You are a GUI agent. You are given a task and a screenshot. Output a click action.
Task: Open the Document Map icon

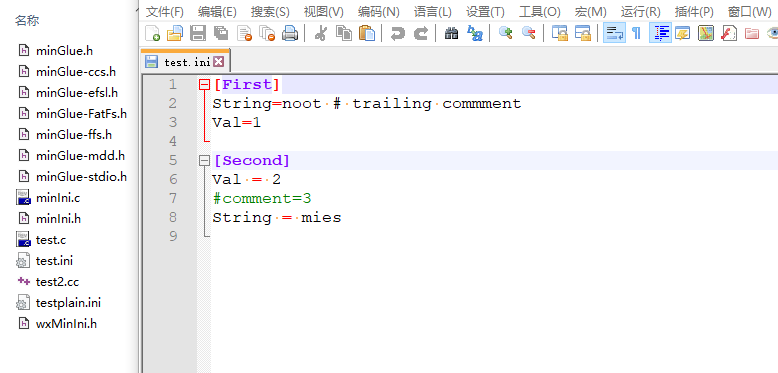tap(706, 33)
